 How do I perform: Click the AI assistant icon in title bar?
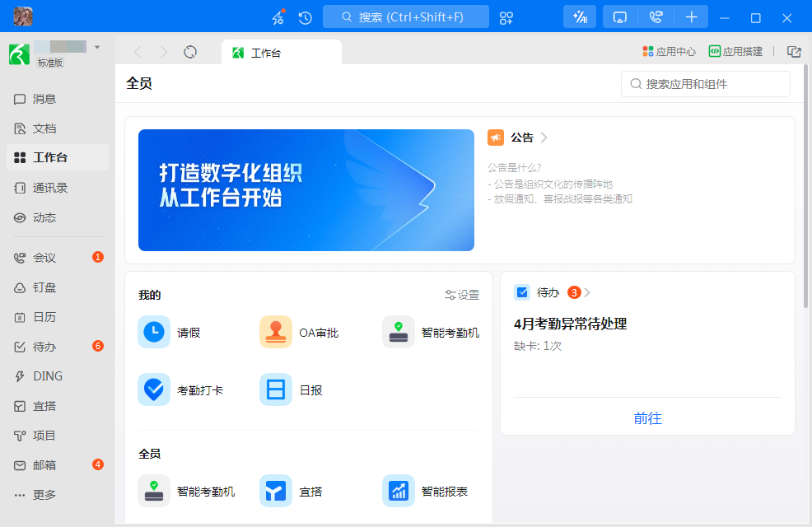(579, 16)
